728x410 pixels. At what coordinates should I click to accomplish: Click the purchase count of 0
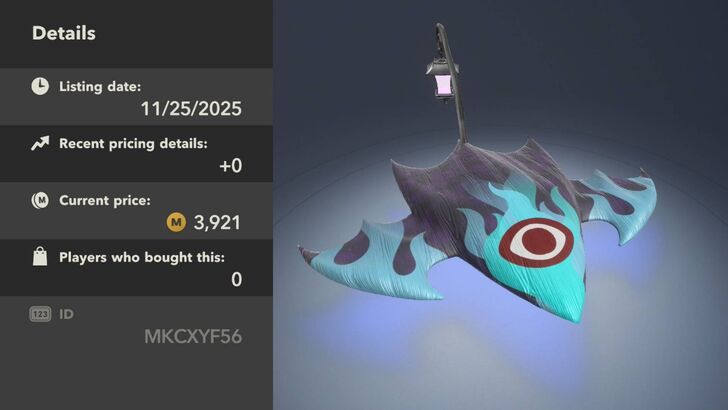236,280
